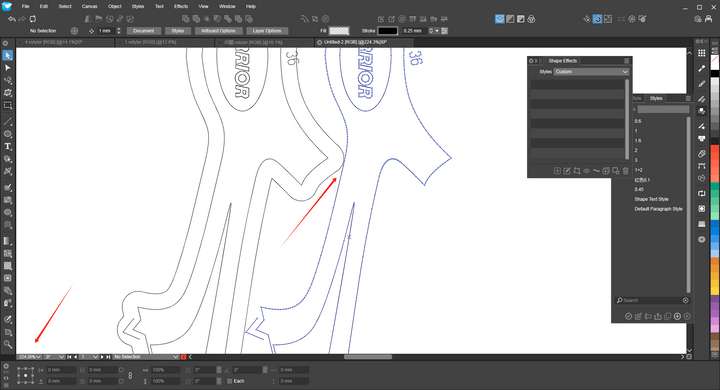Select the ellipse shape tool
The image size is (720, 390).
(7, 134)
